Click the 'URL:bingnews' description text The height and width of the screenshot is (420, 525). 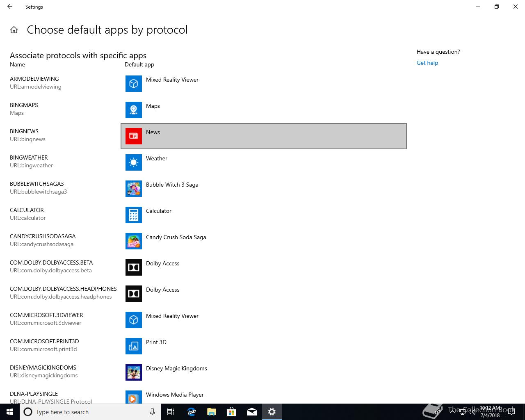pyautogui.click(x=27, y=139)
